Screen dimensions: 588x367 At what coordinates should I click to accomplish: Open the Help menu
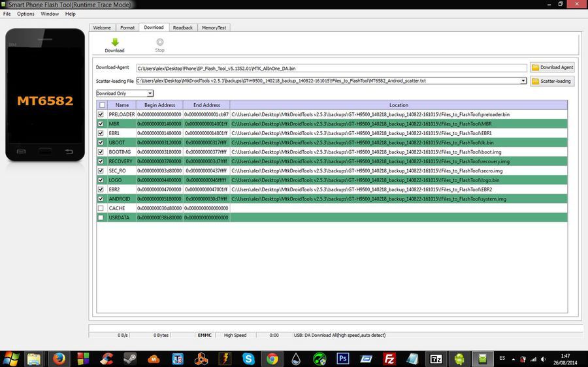point(70,14)
